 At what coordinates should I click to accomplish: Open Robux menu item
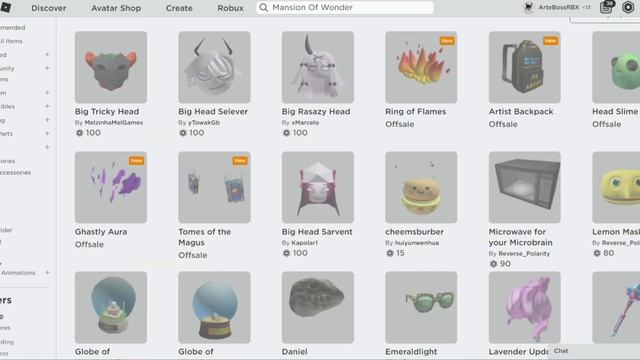(x=230, y=8)
